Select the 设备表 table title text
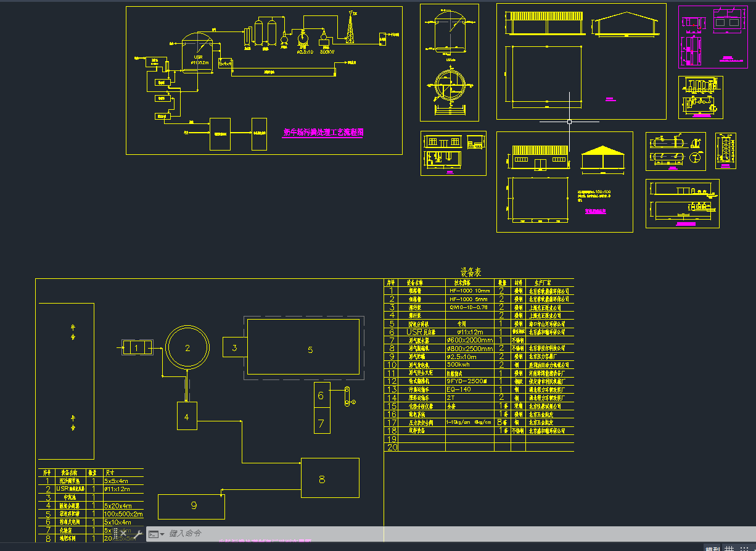Viewport: 756px width, 551px height. coord(470,272)
